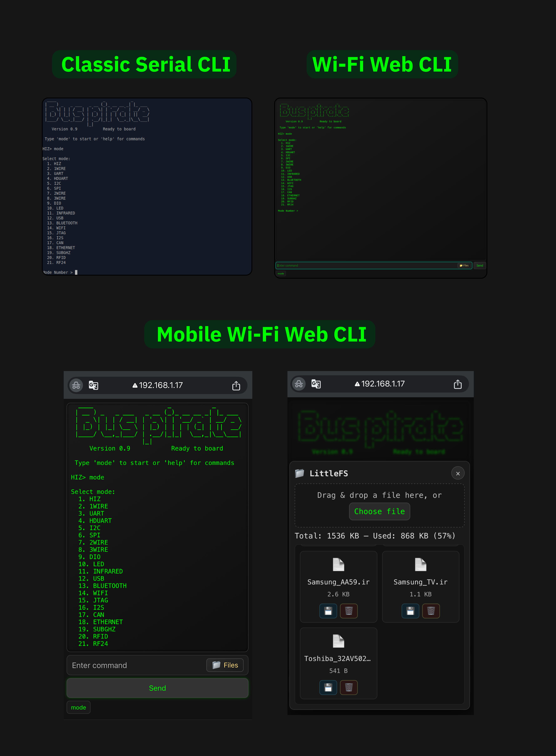
Task: Tap 192.168.1.17 address in left browser
Action: point(160,385)
